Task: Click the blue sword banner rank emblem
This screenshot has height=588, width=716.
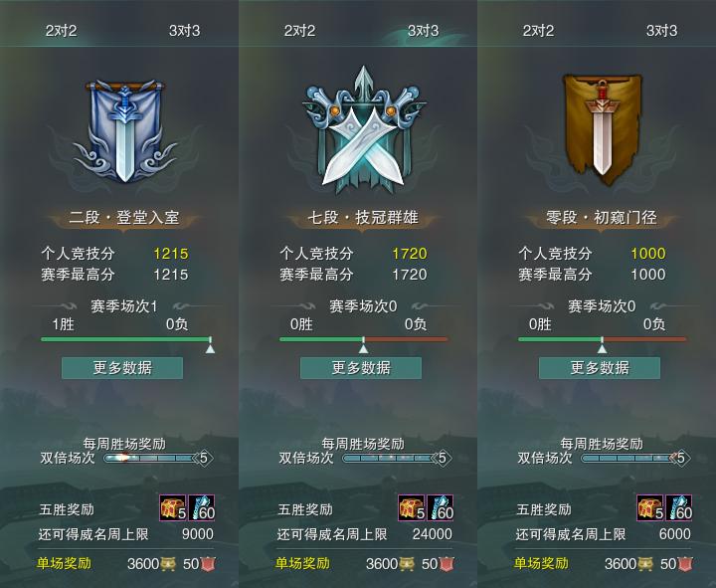Action: point(124,131)
